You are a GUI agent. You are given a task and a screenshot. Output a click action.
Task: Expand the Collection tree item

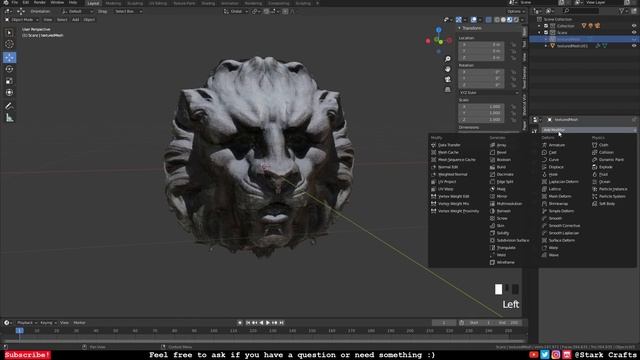tap(539, 26)
